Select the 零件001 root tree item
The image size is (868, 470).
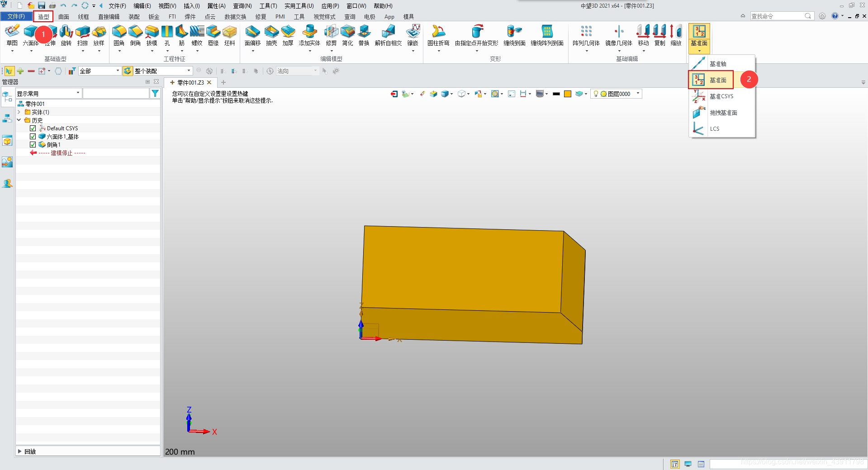coord(35,104)
